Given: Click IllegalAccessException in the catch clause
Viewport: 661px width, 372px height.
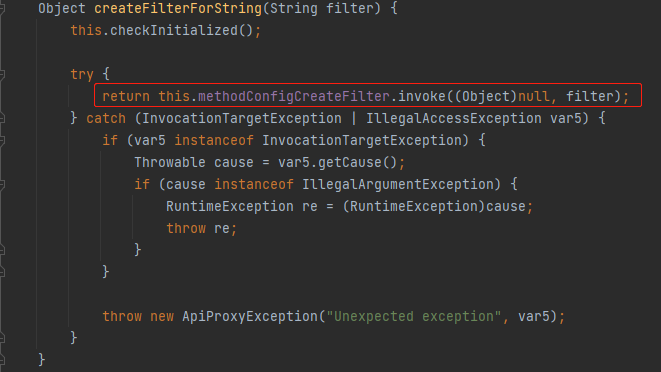Looking at the screenshot, I should pyautogui.click(x=454, y=118).
